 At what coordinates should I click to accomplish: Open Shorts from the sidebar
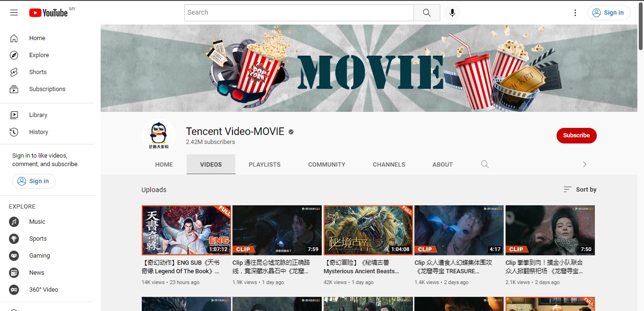click(x=37, y=72)
